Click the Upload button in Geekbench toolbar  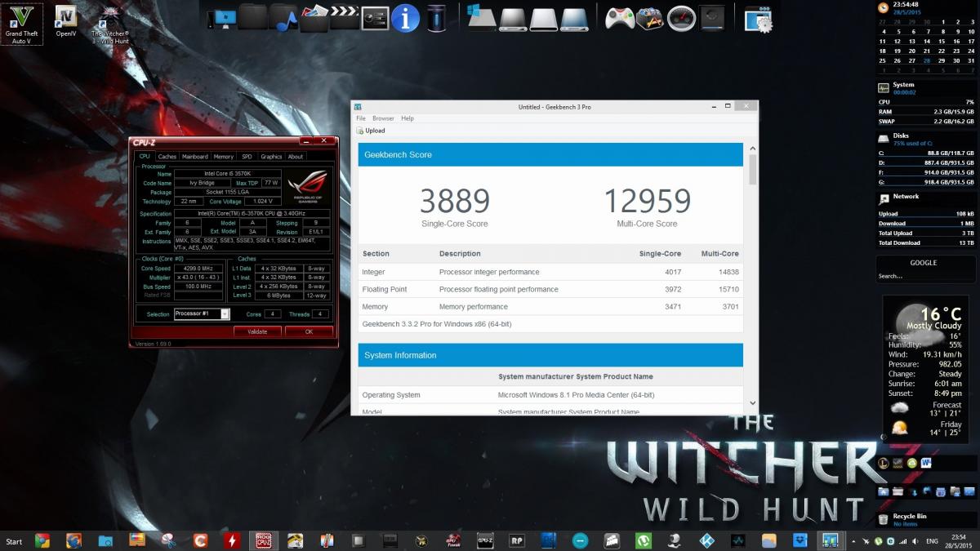click(x=371, y=131)
